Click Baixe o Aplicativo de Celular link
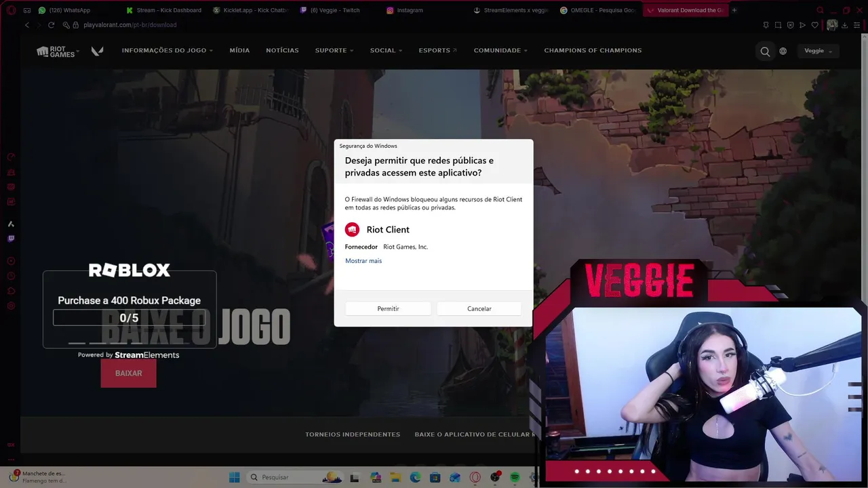This screenshot has width=868, height=488. (475, 434)
